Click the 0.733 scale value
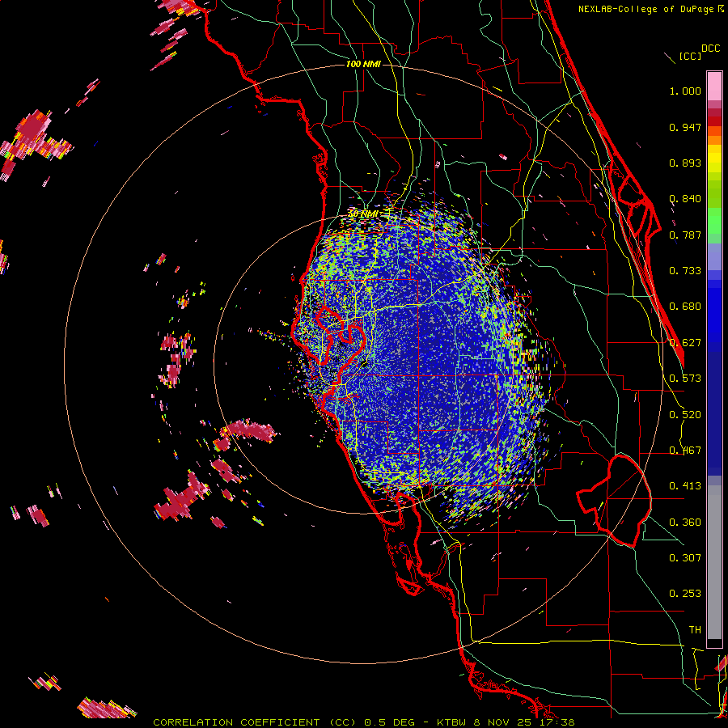 point(685,271)
